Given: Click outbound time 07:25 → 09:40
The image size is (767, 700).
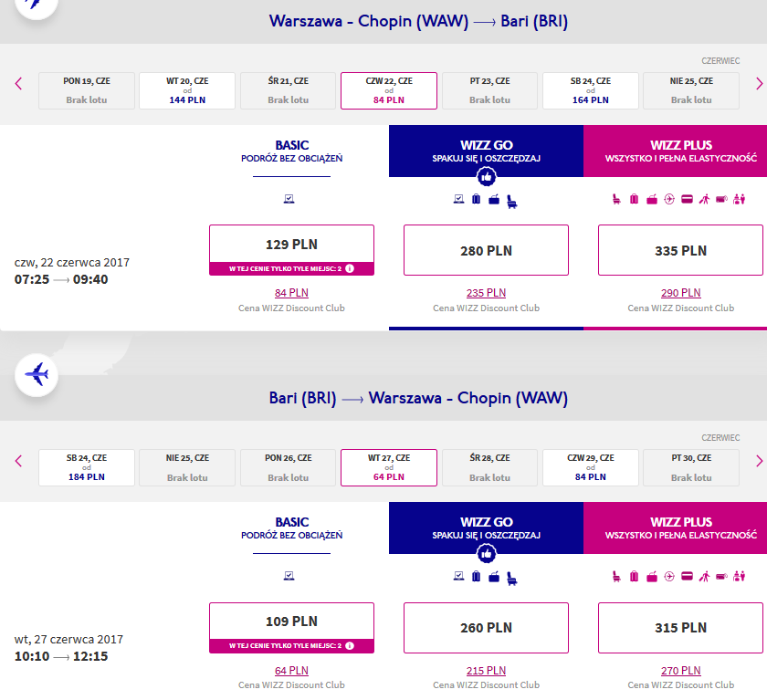Looking at the screenshot, I should (x=61, y=279).
